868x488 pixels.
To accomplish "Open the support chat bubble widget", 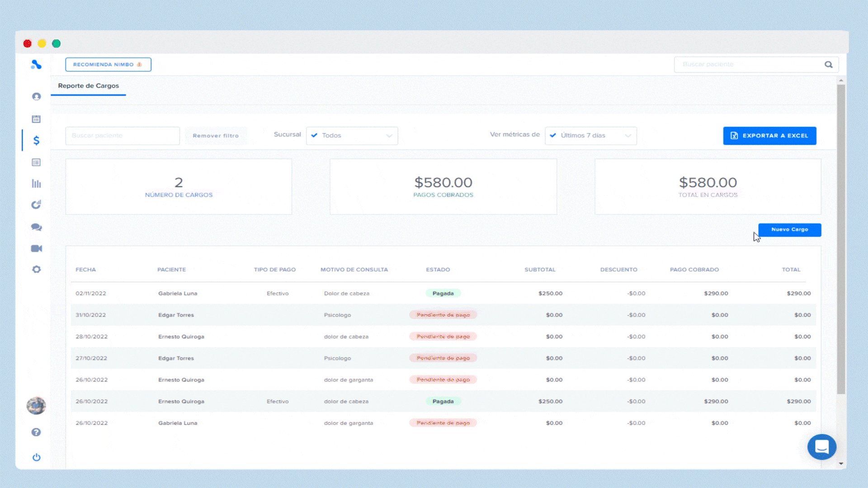I will click(x=821, y=447).
